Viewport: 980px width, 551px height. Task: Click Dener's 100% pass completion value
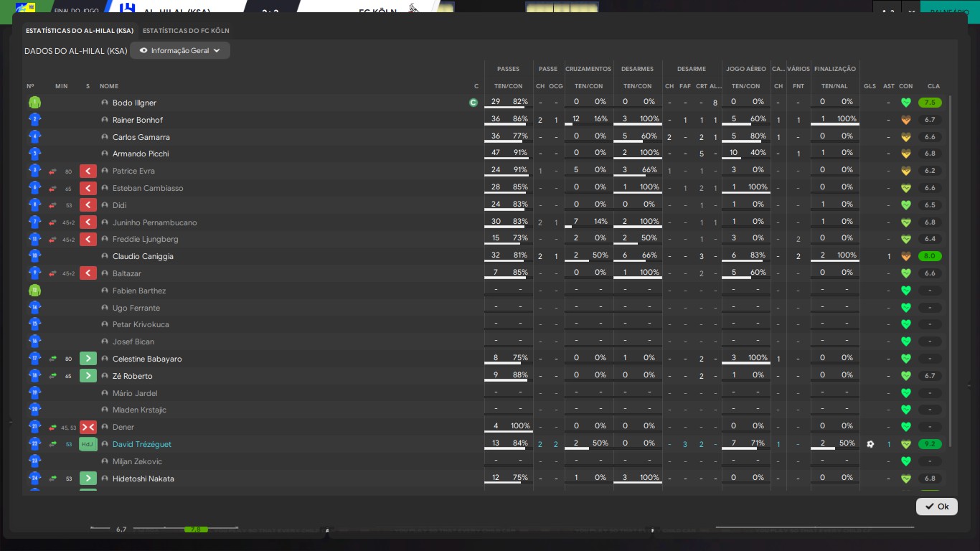[x=520, y=425]
